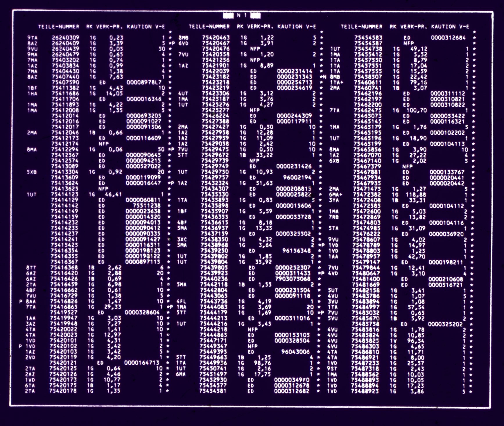The height and width of the screenshot is (426, 504).
Task: Click Kaution value 0000133767
Action: click(x=447, y=172)
